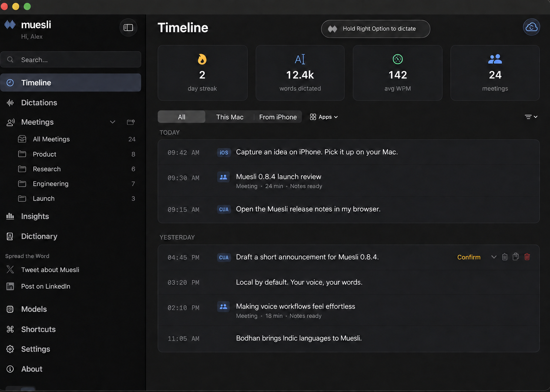The image size is (550, 392).
Task: Click the meeting icon for Making voice workflows
Action: tap(224, 307)
